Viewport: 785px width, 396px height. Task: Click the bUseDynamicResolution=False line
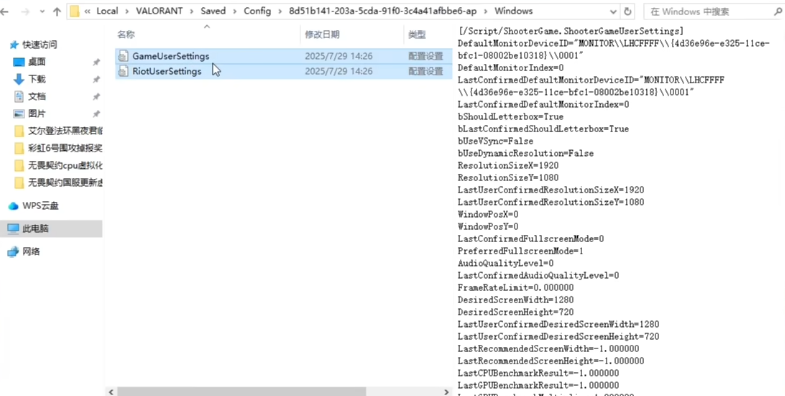click(526, 153)
